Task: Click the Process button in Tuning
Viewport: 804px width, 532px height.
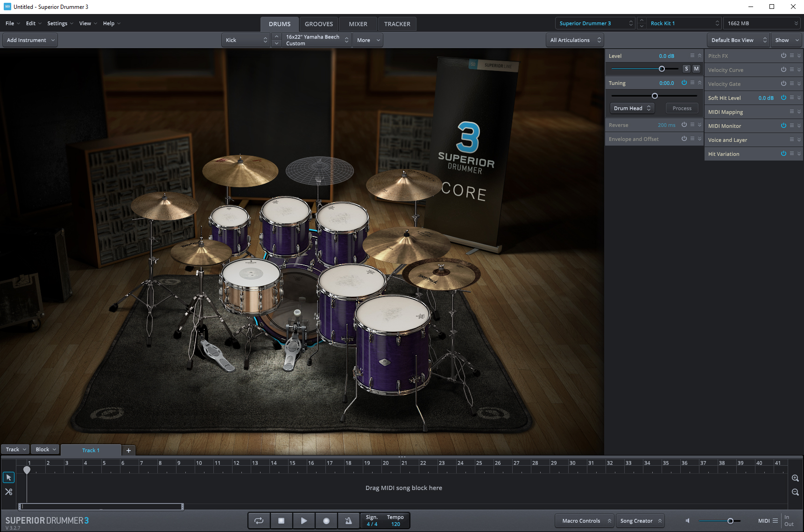Action: point(682,108)
